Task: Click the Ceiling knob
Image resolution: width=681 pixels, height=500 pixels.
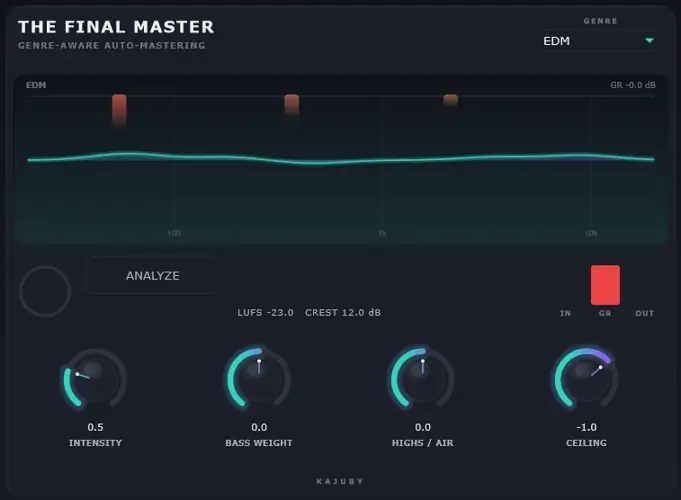Action: (586, 379)
